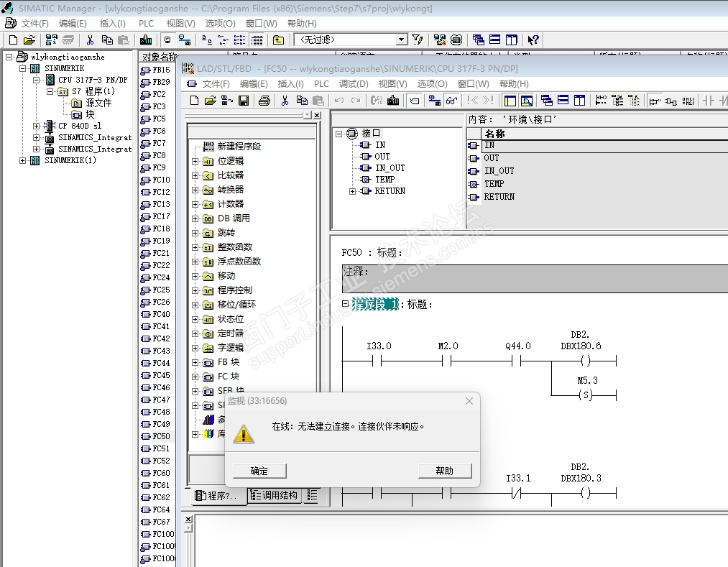This screenshot has width=728, height=567.
Task: Toggle the Details view button in SIMATIC toolbar
Action: click(257, 40)
